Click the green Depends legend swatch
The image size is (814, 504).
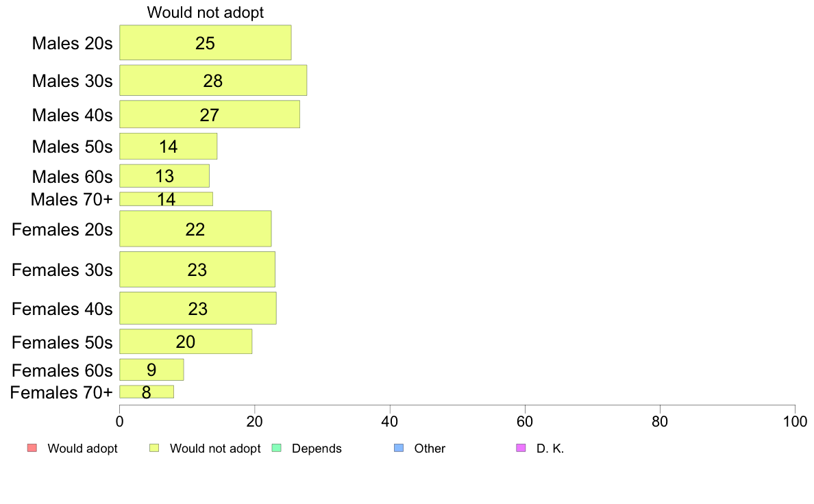tap(277, 448)
